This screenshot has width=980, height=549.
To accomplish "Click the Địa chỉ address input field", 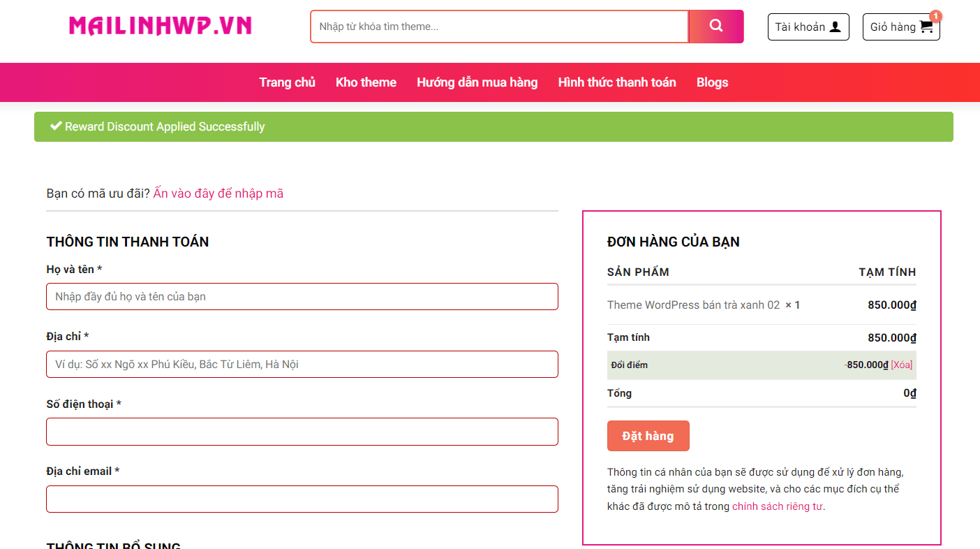I will [302, 365].
